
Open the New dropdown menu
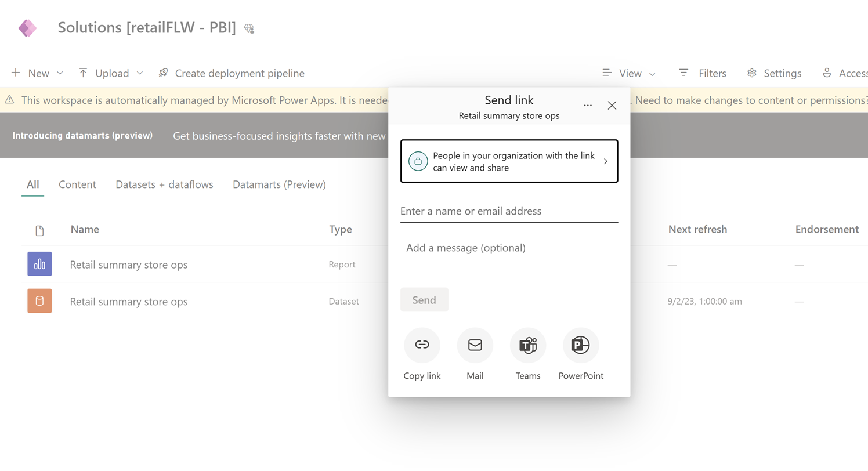point(37,73)
